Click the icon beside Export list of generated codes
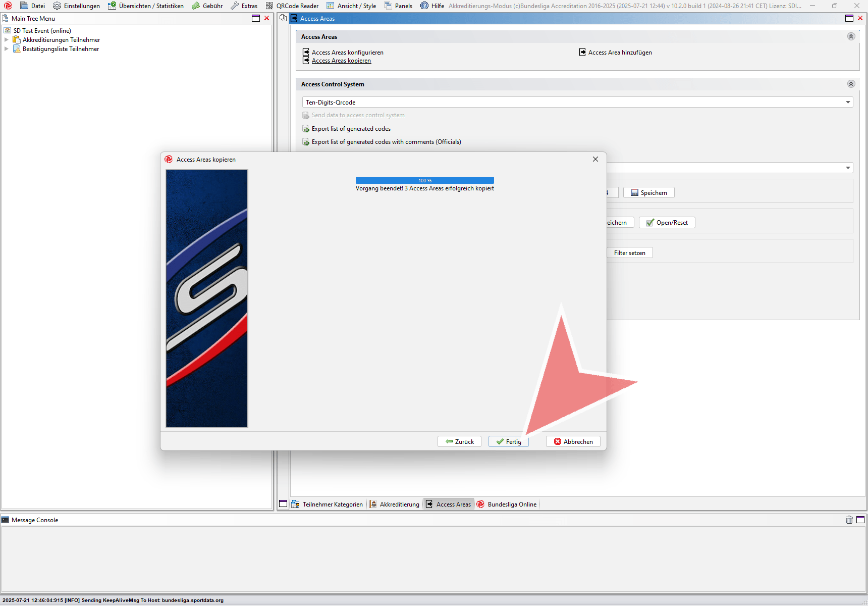The width and height of the screenshot is (868, 606). point(306,129)
